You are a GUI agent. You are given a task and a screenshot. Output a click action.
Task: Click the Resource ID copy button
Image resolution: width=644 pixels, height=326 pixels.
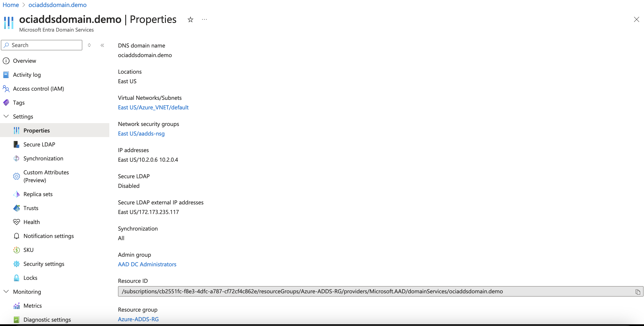[638, 292]
